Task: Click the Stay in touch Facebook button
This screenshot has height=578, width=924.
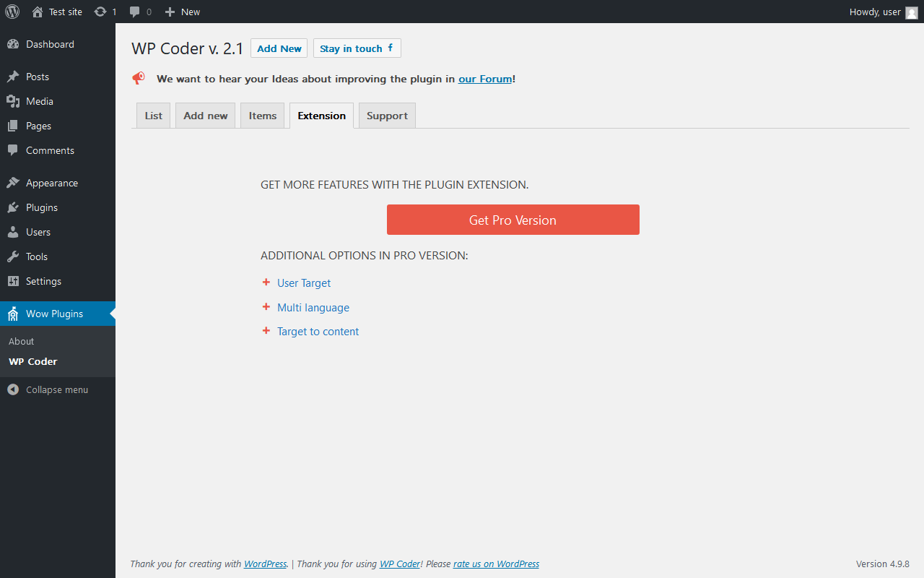Action: tap(357, 48)
